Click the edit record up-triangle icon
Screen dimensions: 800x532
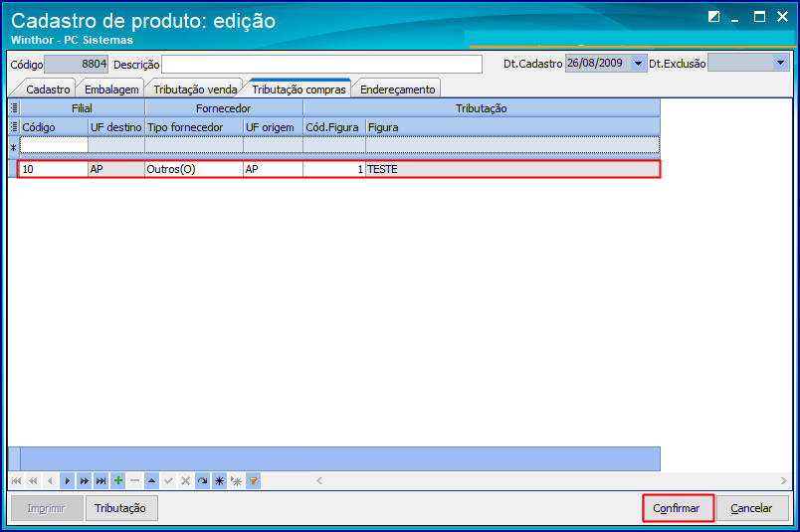151,481
